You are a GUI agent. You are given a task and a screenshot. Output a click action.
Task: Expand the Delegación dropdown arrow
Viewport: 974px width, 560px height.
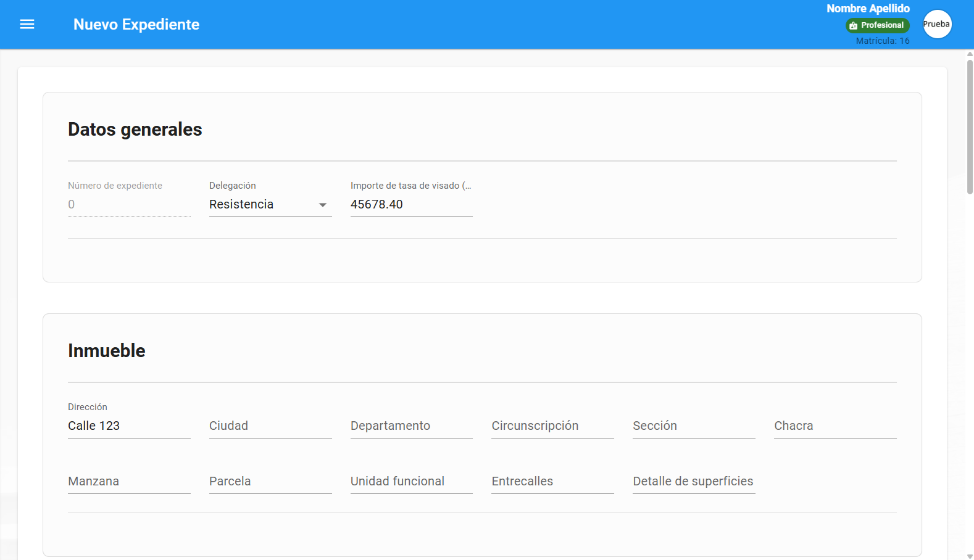tap(322, 205)
